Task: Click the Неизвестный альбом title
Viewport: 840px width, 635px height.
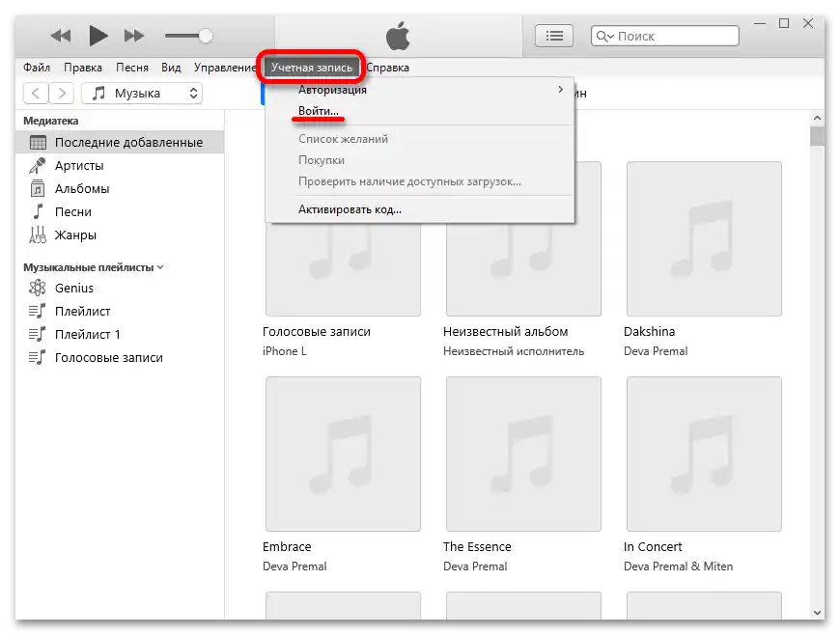Action: click(505, 331)
